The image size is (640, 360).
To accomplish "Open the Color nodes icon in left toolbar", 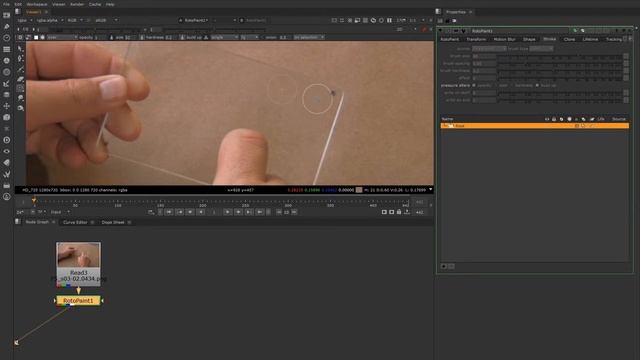I will [x=7, y=60].
